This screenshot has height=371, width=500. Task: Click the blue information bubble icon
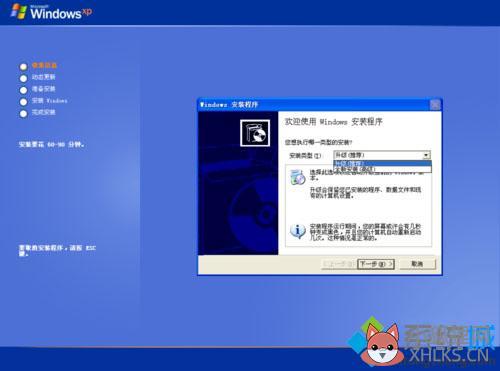[x=298, y=231]
